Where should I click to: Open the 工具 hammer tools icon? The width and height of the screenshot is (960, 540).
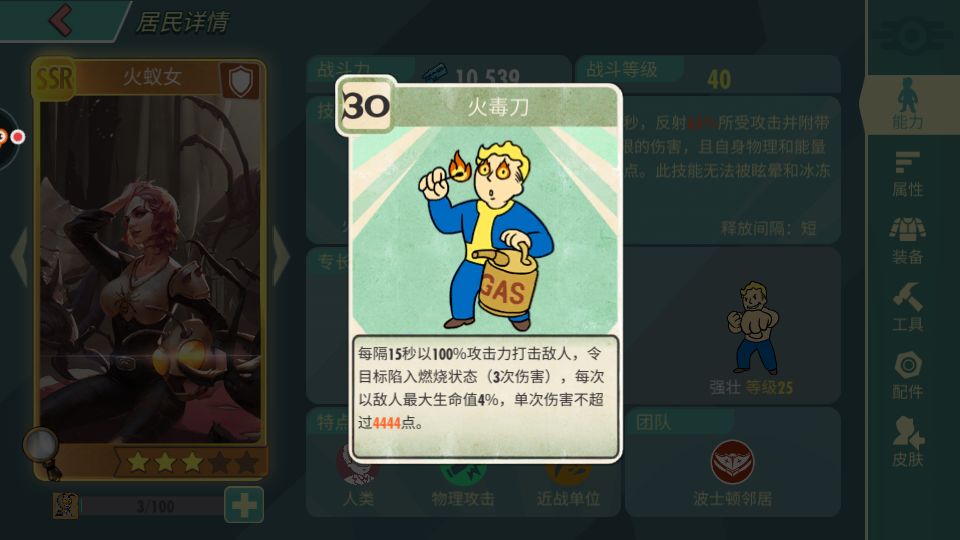[x=907, y=307]
